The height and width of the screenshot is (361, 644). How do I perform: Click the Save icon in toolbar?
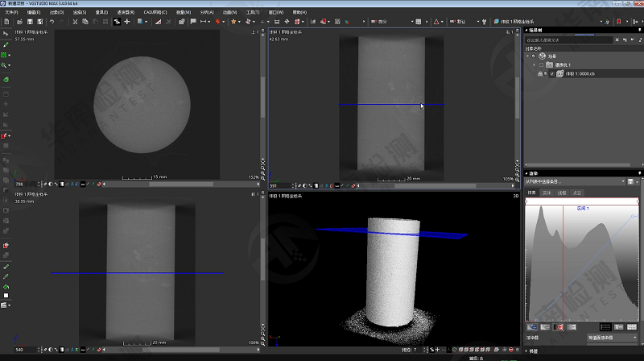tap(29, 22)
